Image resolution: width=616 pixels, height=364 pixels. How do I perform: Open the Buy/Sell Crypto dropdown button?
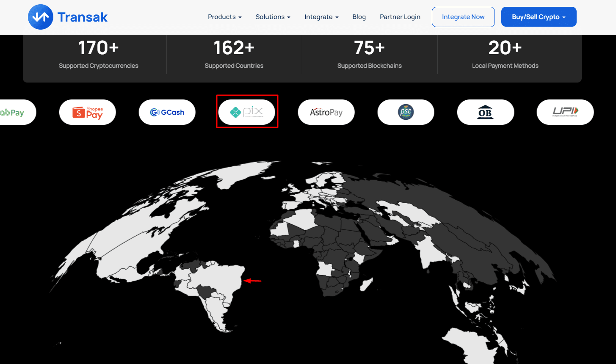tap(539, 17)
